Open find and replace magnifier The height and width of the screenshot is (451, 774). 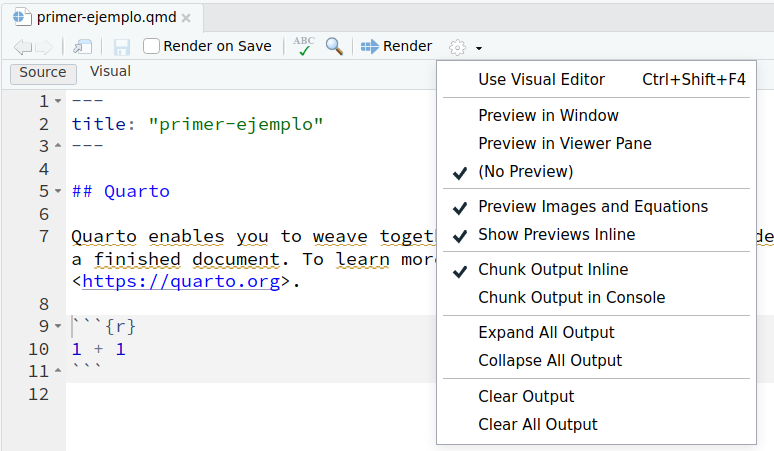pyautogui.click(x=334, y=47)
